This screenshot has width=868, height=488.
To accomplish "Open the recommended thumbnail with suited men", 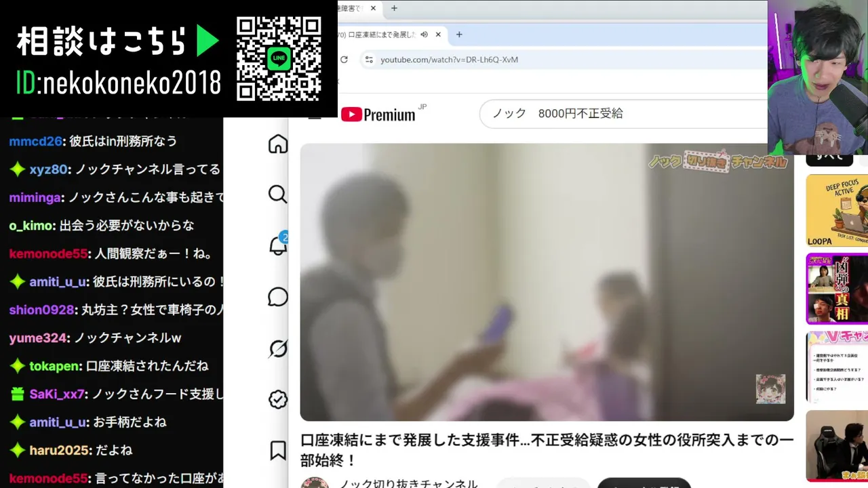I will (837, 446).
